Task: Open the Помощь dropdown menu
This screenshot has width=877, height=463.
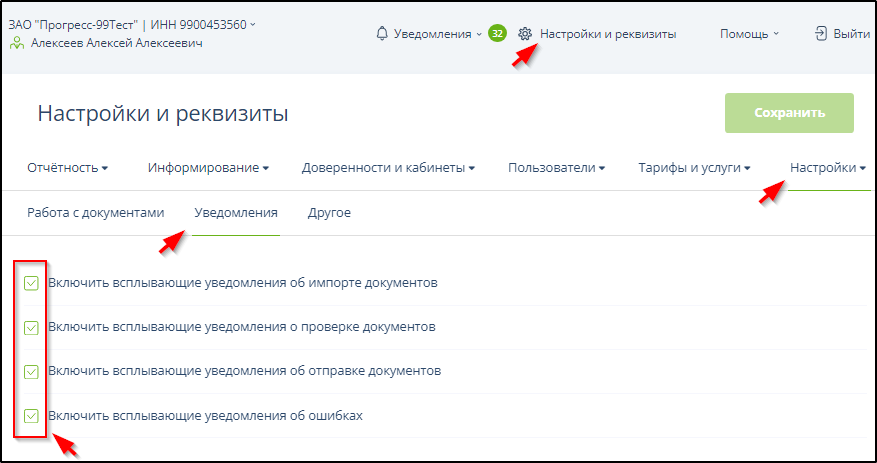Action: pyautogui.click(x=749, y=34)
